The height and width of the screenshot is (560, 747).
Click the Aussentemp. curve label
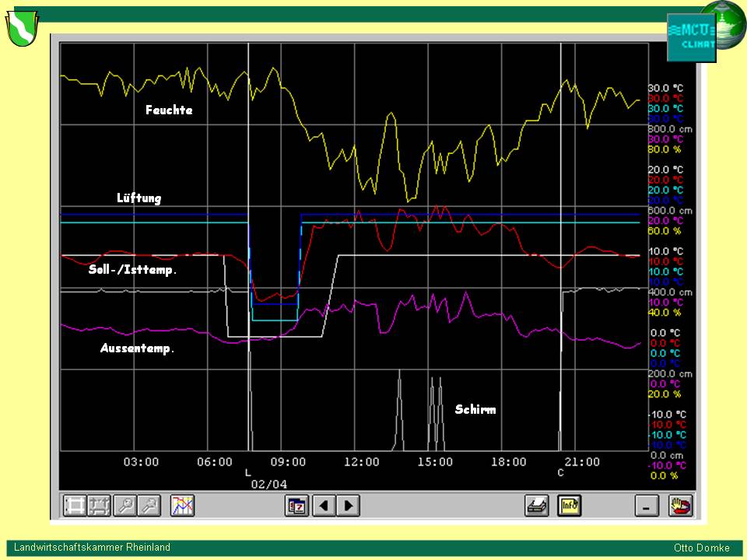pos(137,348)
